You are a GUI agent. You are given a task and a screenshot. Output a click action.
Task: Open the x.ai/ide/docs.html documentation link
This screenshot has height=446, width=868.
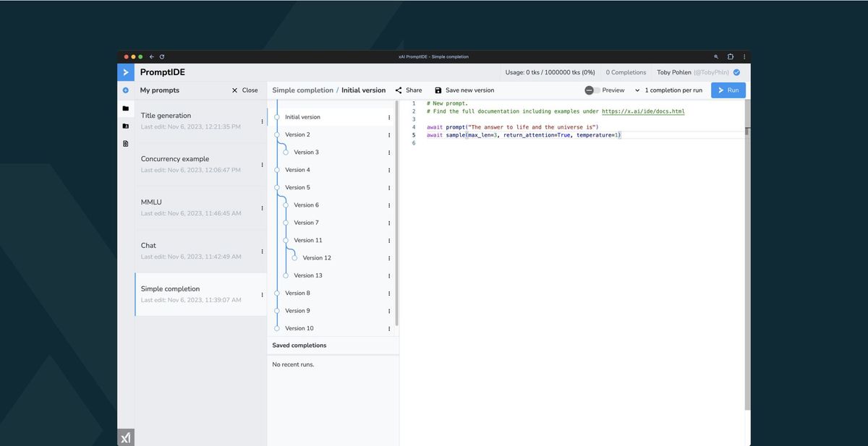click(x=643, y=111)
